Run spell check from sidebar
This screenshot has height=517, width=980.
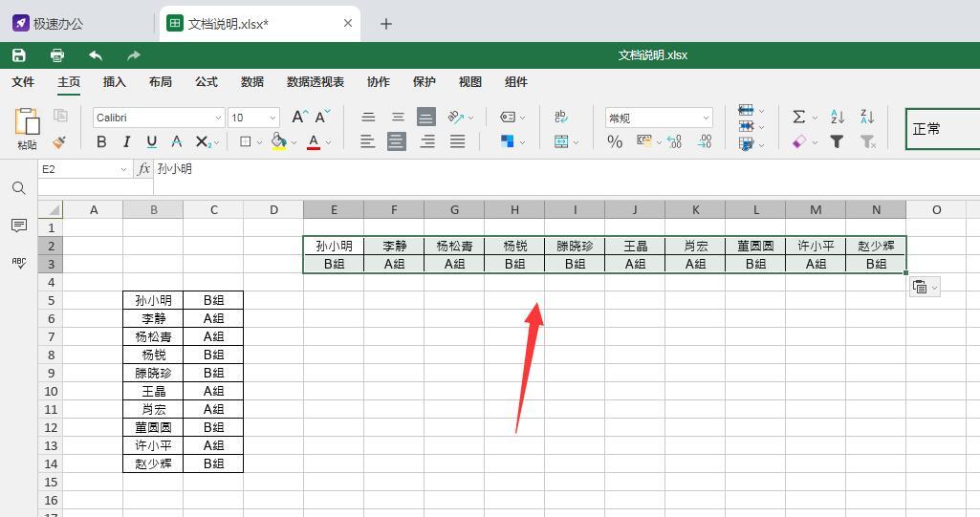tap(19, 263)
